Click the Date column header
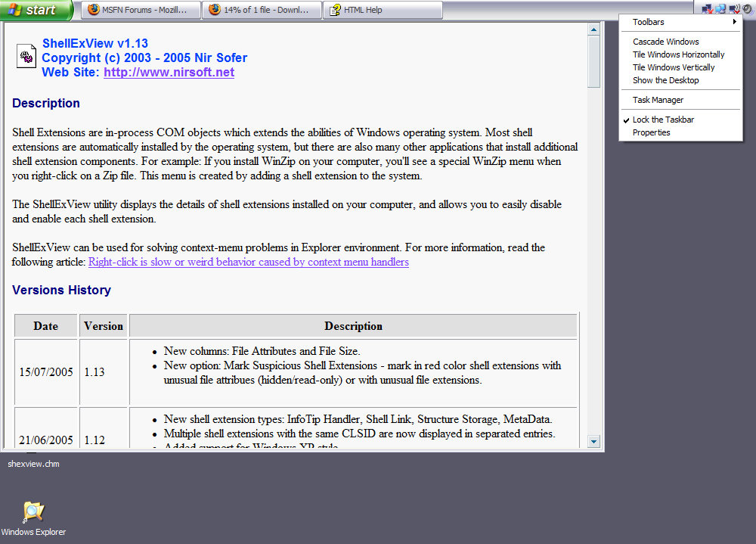 [x=46, y=326]
